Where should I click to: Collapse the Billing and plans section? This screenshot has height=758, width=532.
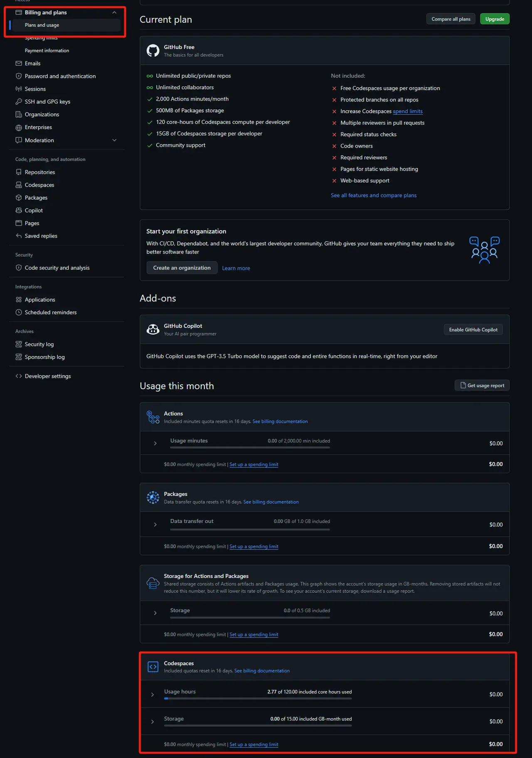pyautogui.click(x=114, y=12)
